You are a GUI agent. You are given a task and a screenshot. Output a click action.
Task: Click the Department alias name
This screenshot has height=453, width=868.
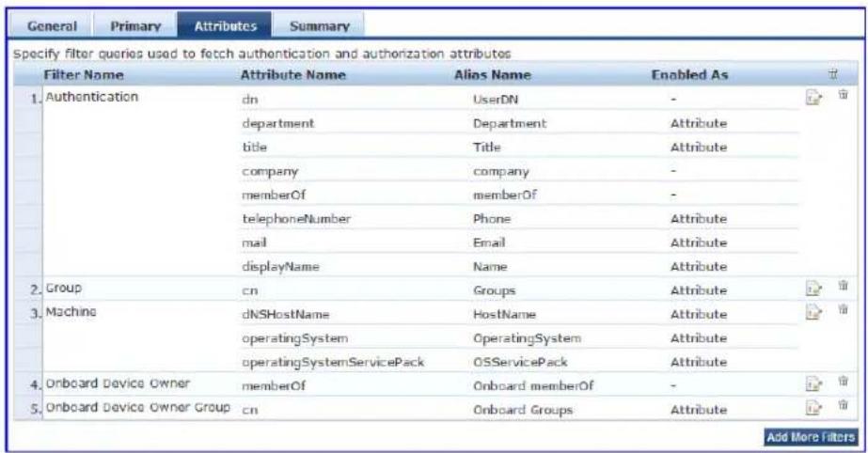click(510, 123)
